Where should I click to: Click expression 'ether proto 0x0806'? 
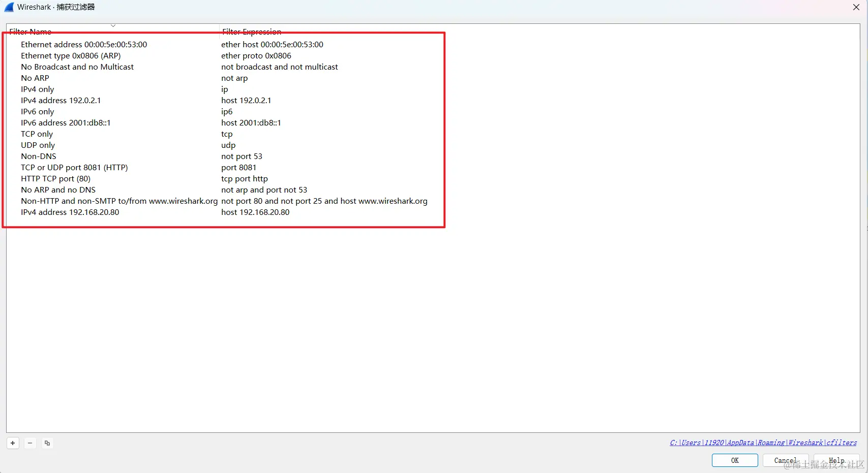256,56
